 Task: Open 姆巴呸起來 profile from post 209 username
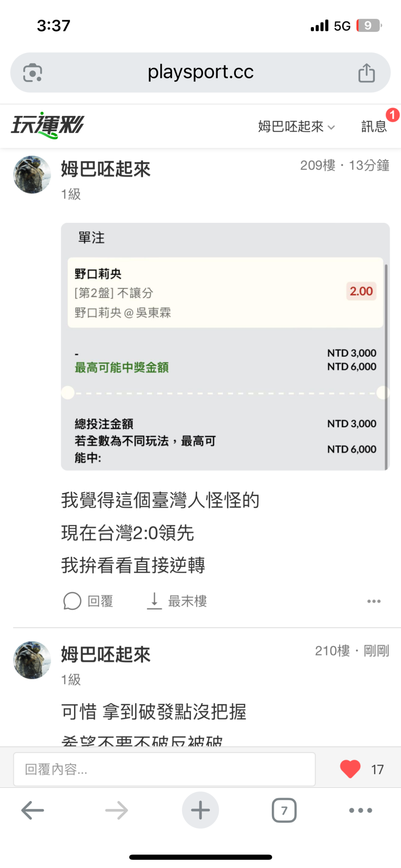pyautogui.click(x=106, y=169)
